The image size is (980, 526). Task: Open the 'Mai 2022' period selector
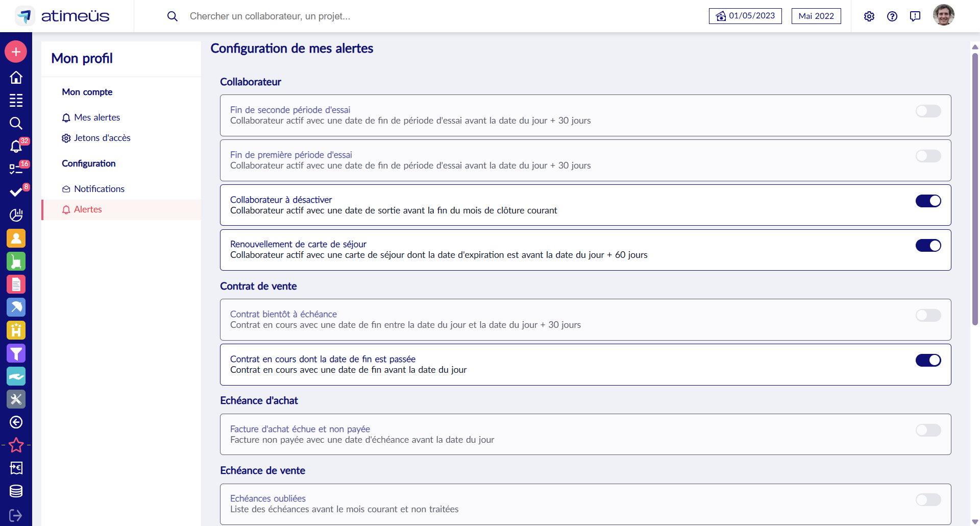816,16
